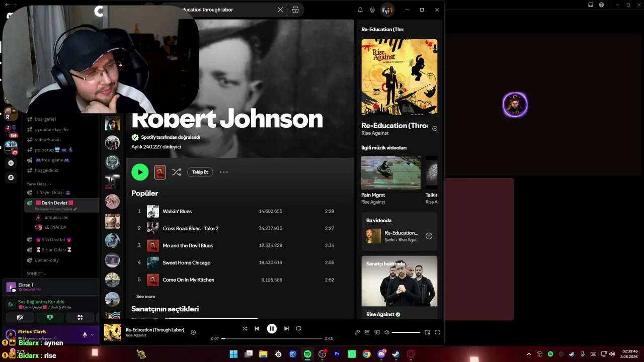This screenshot has height=362, width=644.
Task: Show hidden system tray icons
Action: coord(529,354)
